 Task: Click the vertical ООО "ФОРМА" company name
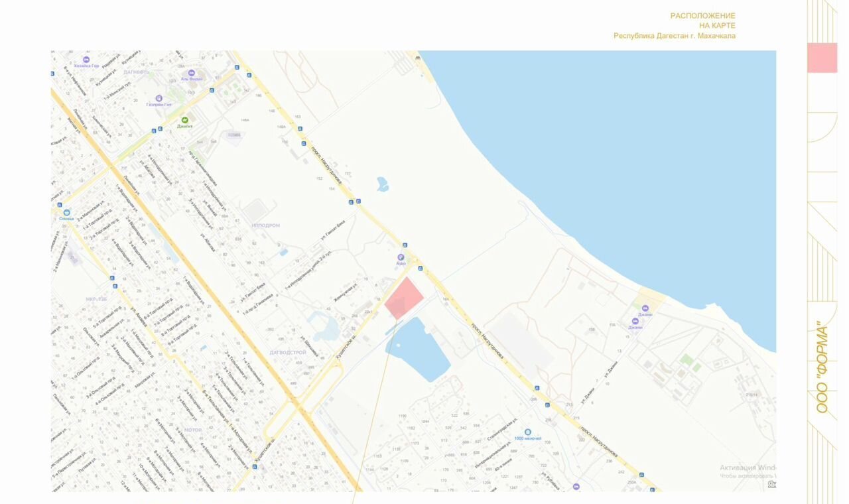pyautogui.click(x=822, y=367)
